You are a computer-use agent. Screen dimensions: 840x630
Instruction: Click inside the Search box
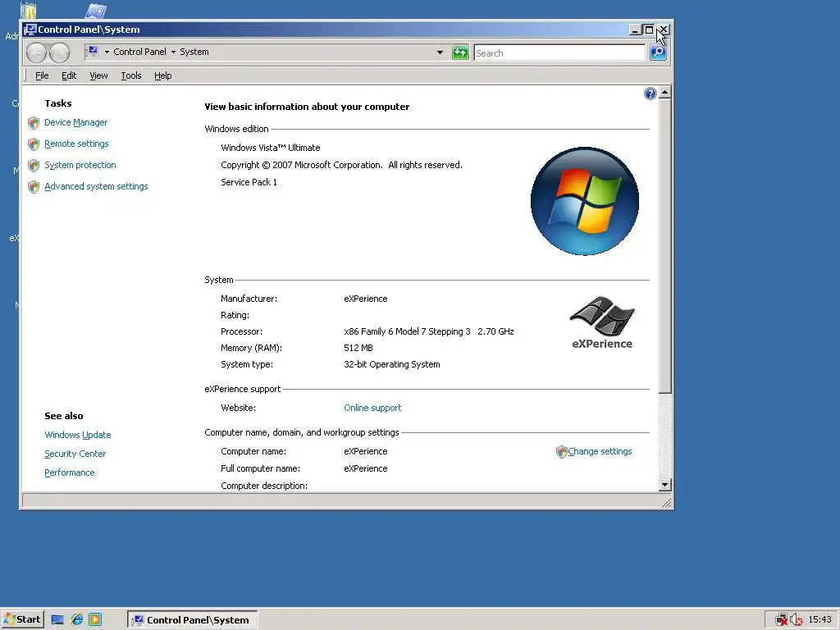559,53
